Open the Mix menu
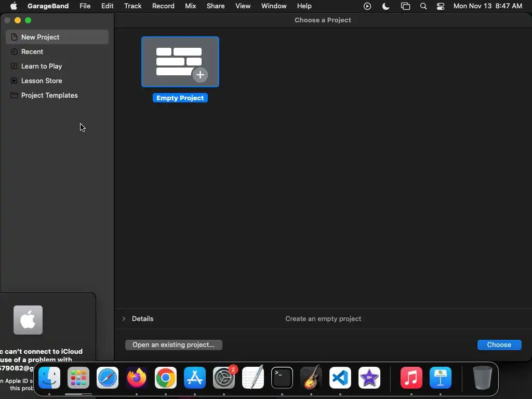Screen dimensions: 532x399 (190, 6)
